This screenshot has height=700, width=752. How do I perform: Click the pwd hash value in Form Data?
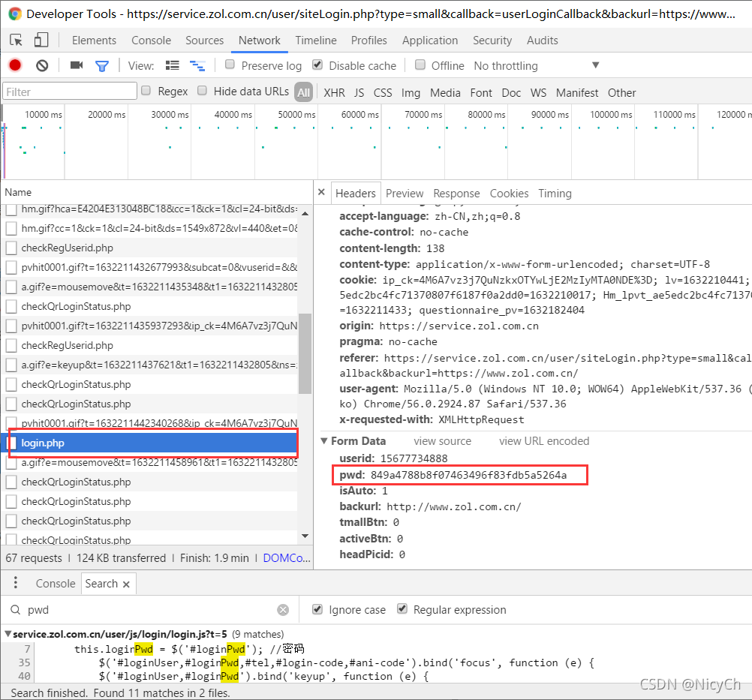pos(468,475)
